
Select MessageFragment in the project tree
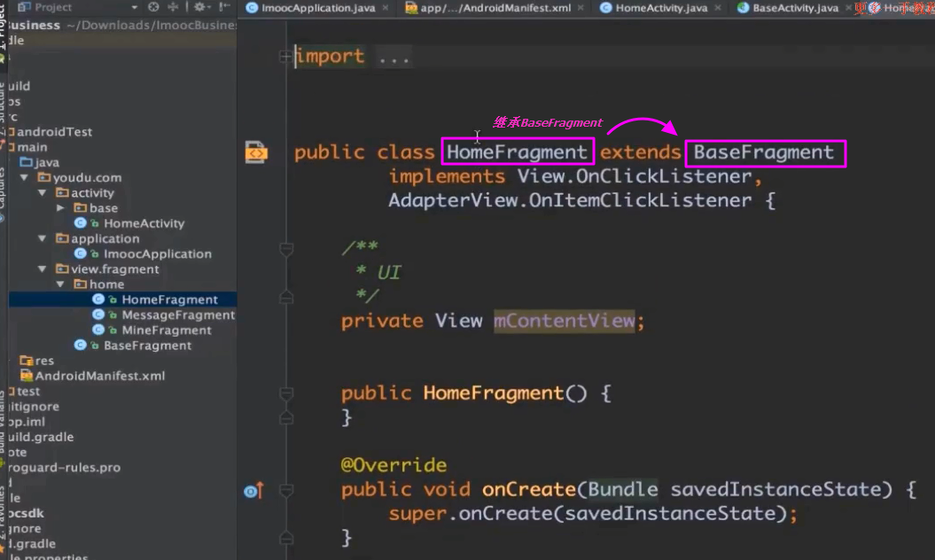click(177, 315)
